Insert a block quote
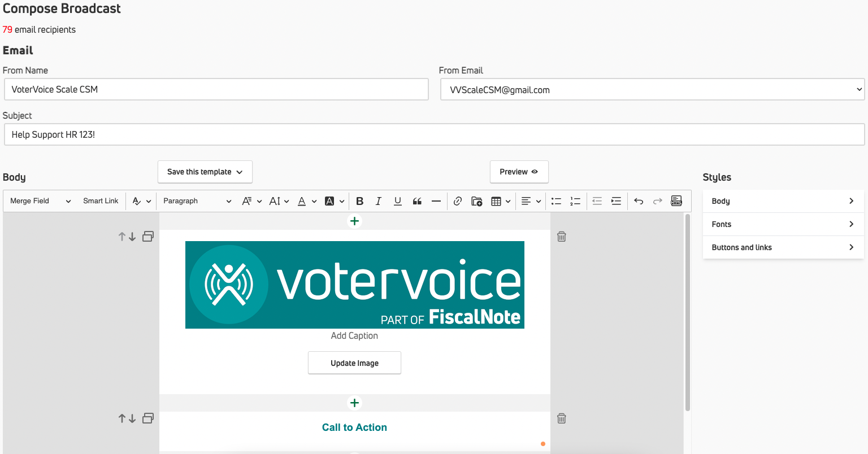This screenshot has height=454, width=868. 417,201
